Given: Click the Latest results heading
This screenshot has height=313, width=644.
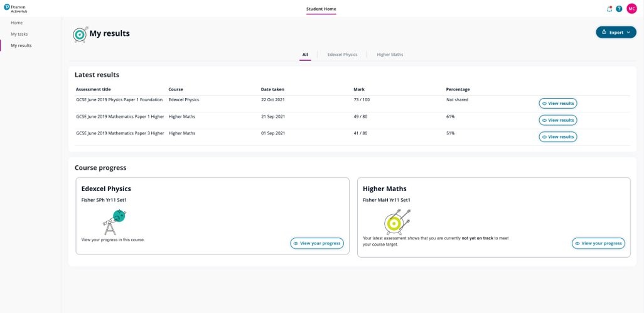Looking at the screenshot, I should coord(97,75).
